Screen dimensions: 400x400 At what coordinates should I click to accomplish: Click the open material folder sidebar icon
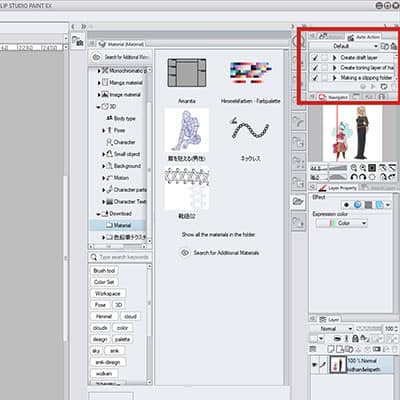click(298, 201)
